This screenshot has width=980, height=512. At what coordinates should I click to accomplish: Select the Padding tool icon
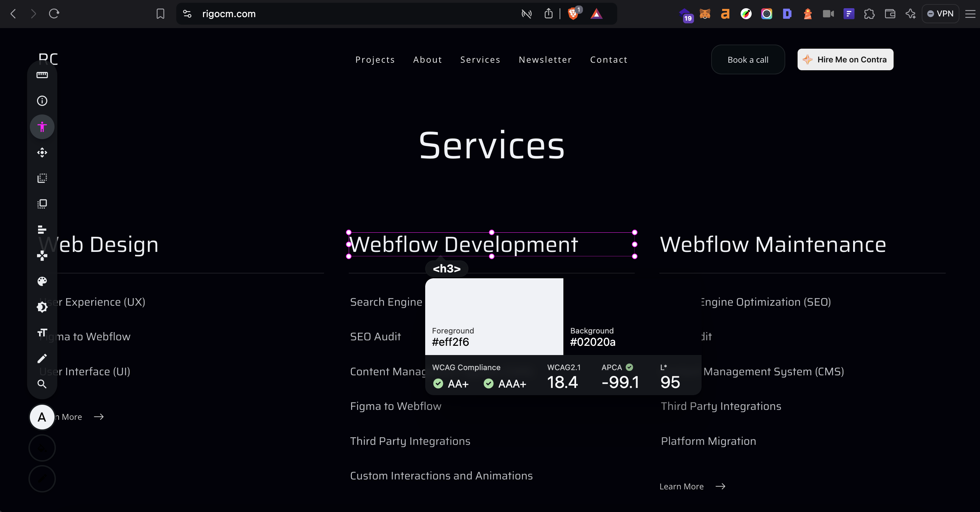point(42,204)
